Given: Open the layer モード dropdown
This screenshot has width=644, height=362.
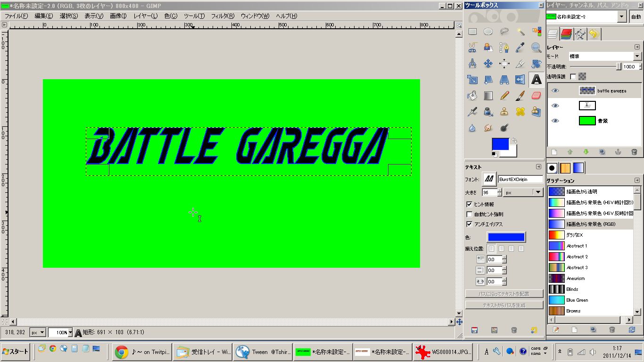Looking at the screenshot, I should coord(605,56).
